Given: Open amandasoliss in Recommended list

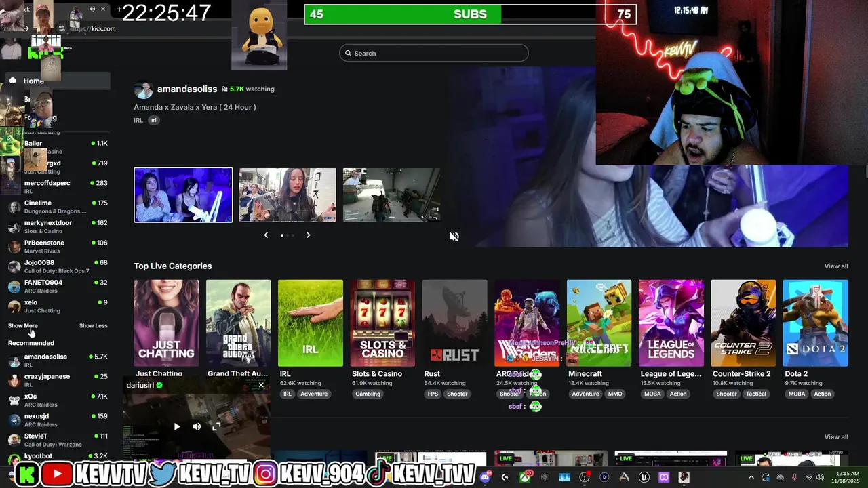Looking at the screenshot, I should point(58,361).
